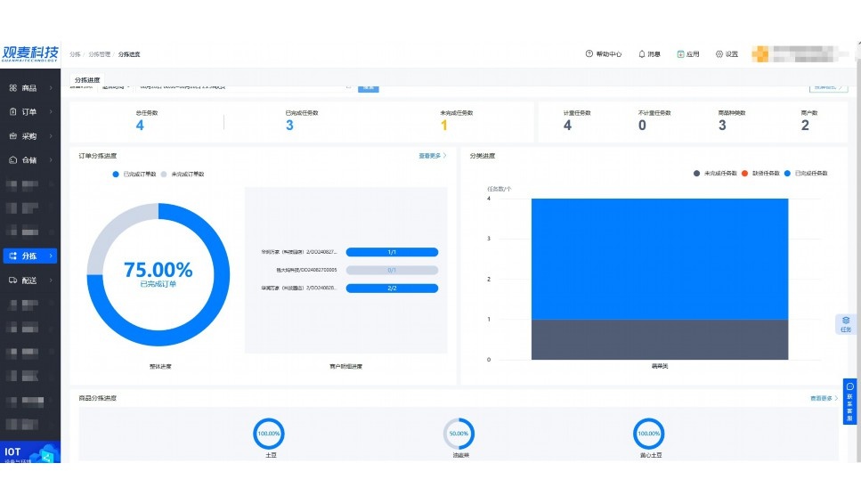Screen dimensions: 861x504
Task: Open 消息 notifications bell
Action: (x=642, y=54)
